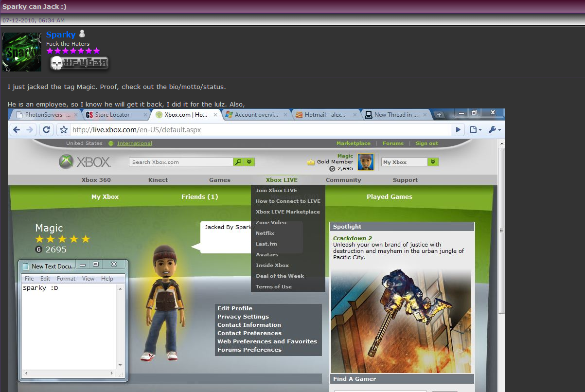Open the Games nav menu
The height and width of the screenshot is (392, 585).
(220, 180)
